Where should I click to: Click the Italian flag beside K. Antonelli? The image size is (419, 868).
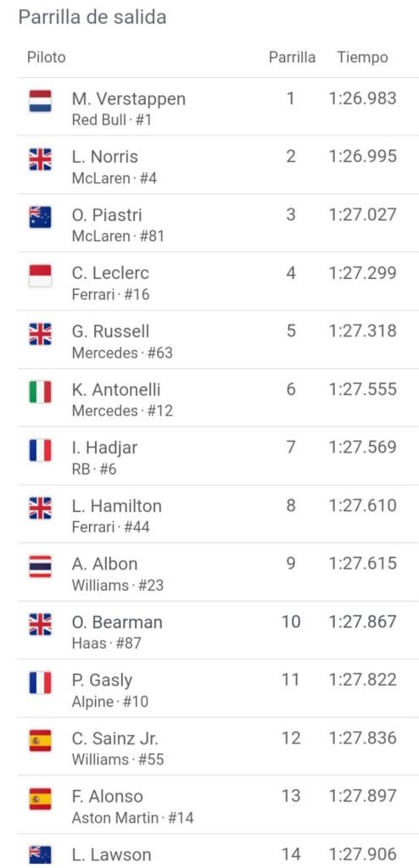click(40, 392)
